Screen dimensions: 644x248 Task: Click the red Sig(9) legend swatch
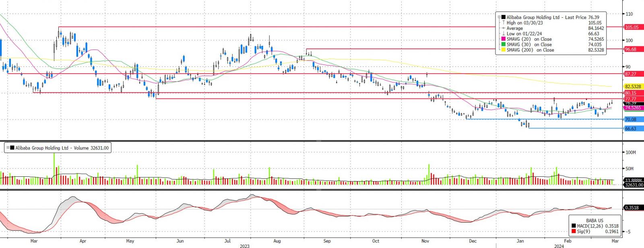click(574, 231)
